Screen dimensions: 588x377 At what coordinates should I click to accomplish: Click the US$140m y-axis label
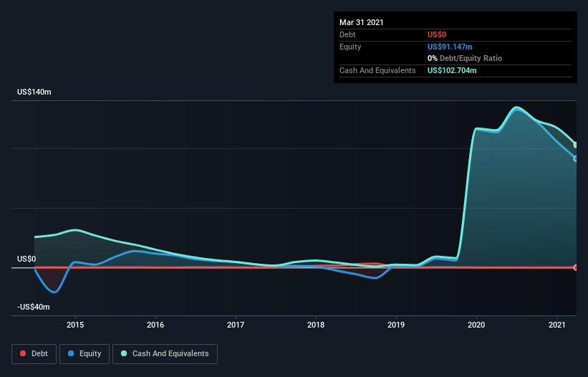[x=34, y=92]
